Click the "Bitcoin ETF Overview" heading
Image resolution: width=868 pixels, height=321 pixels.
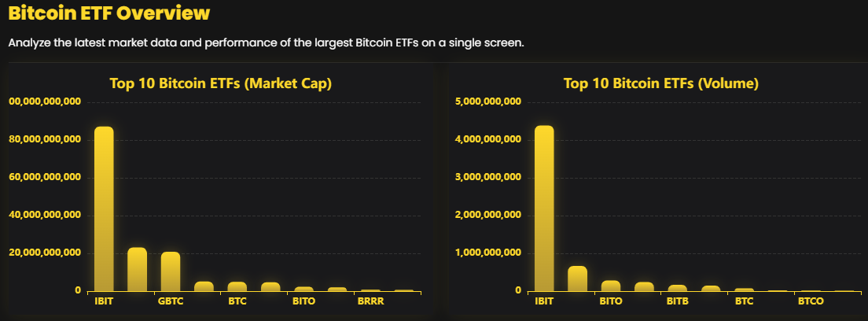click(x=109, y=13)
